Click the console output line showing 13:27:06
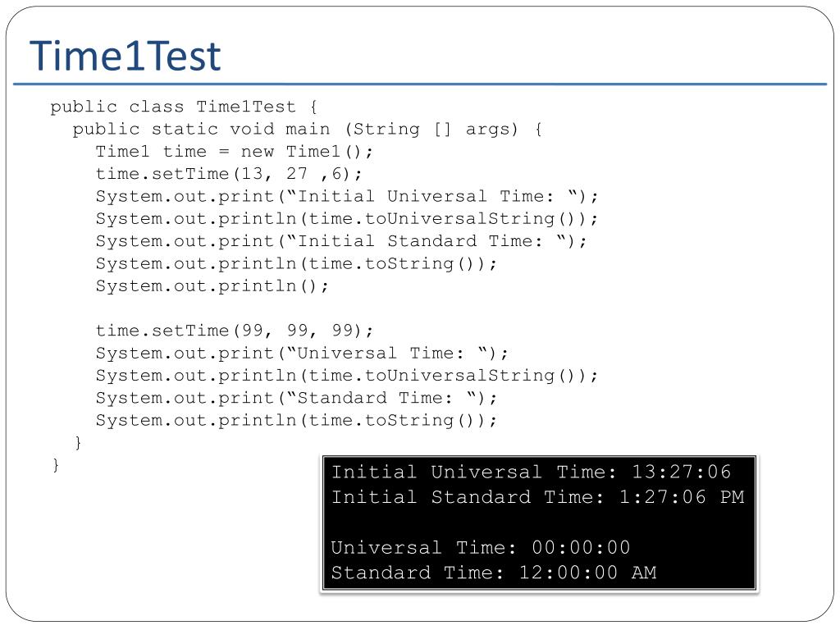Image resolution: width=840 pixels, height=630 pixels. pos(531,472)
